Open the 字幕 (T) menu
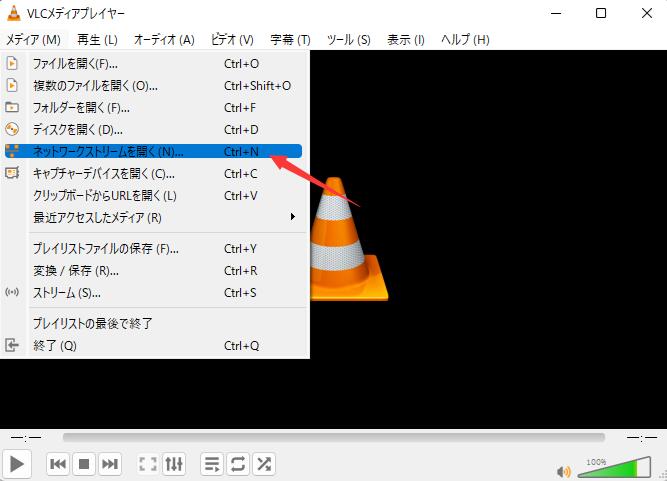This screenshot has width=667, height=481. coord(290,40)
